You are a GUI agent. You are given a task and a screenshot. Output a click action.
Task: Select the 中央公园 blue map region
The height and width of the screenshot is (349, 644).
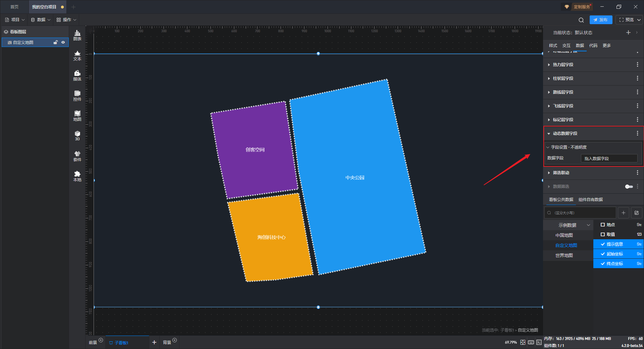coord(358,178)
